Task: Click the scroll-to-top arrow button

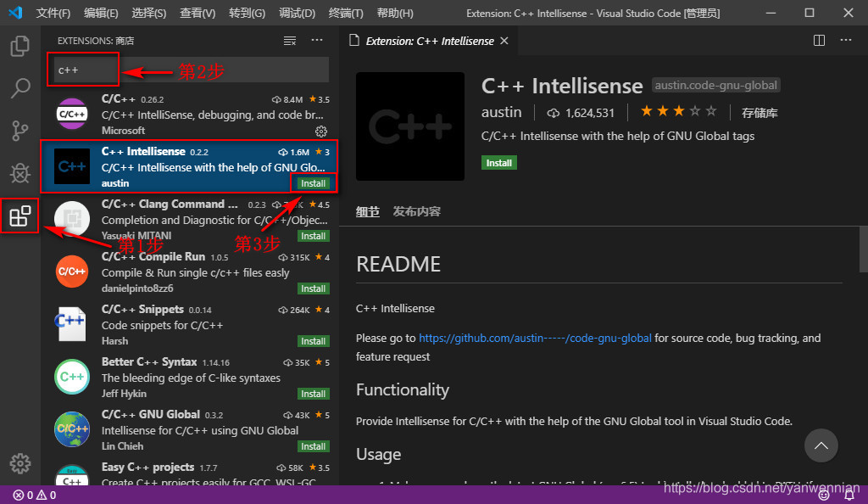Action: (x=821, y=445)
